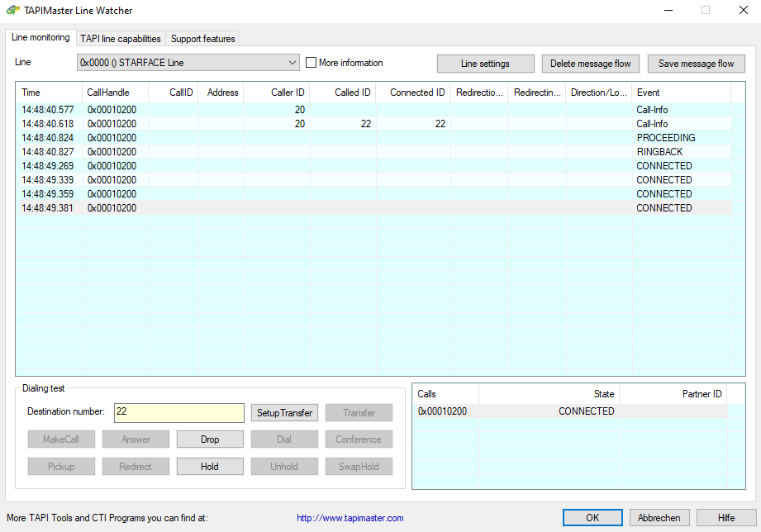The width and height of the screenshot is (761, 532).
Task: Select the 14:48:49.381 CONNECTED row
Action: [373, 207]
